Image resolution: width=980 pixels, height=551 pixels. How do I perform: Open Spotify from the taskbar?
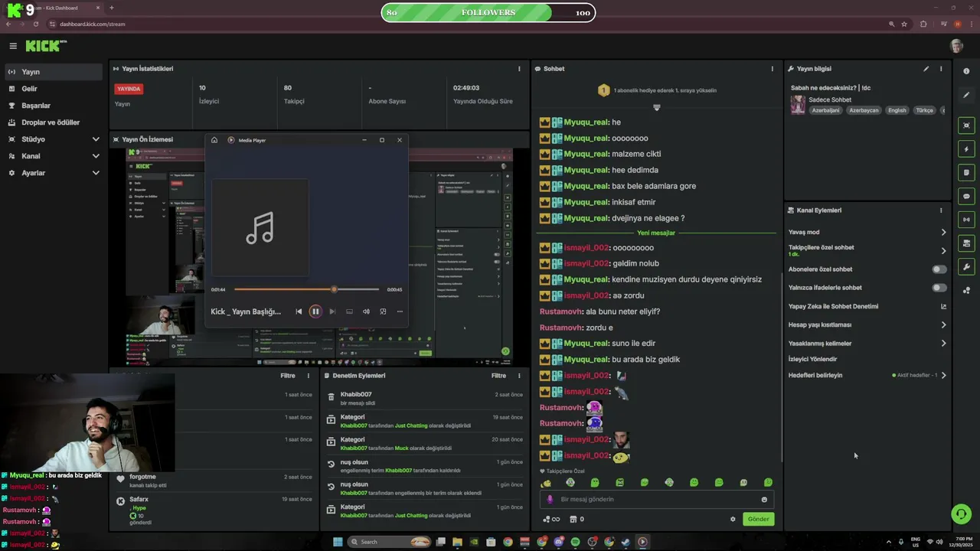(575, 542)
